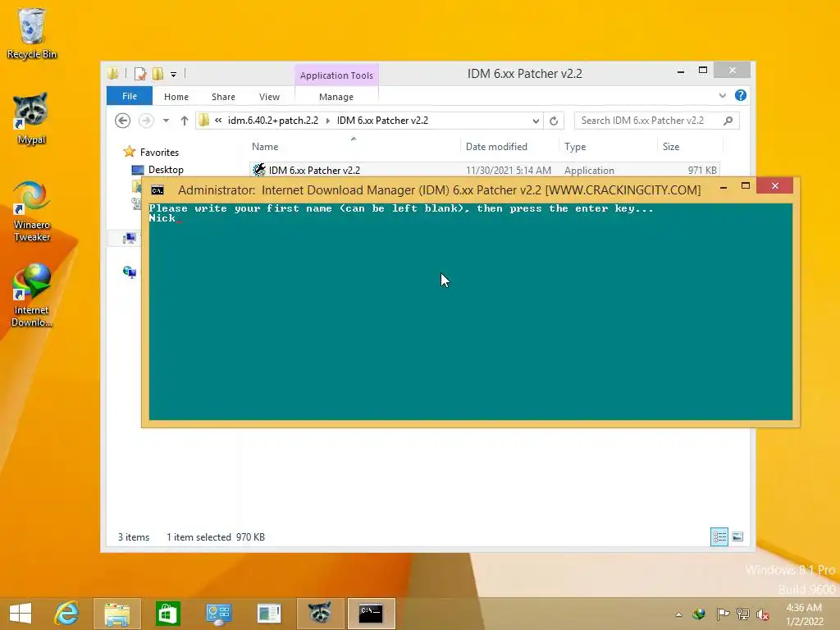The height and width of the screenshot is (630, 840).
Task: Open the View ribbon tab
Action: 269,97
